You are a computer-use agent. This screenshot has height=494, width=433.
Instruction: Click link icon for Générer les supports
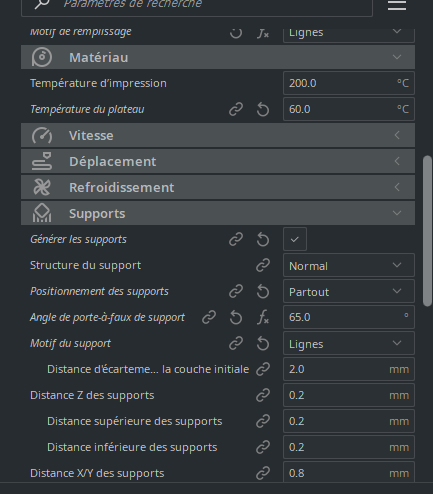(x=236, y=239)
